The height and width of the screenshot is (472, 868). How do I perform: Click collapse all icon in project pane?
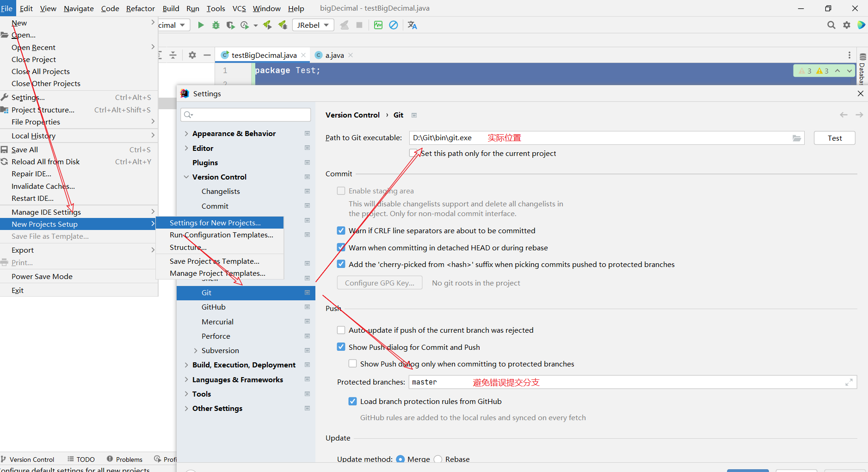point(173,55)
